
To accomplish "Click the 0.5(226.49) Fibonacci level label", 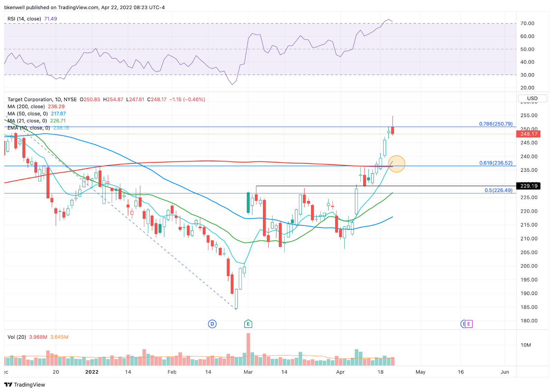I will tap(498, 190).
